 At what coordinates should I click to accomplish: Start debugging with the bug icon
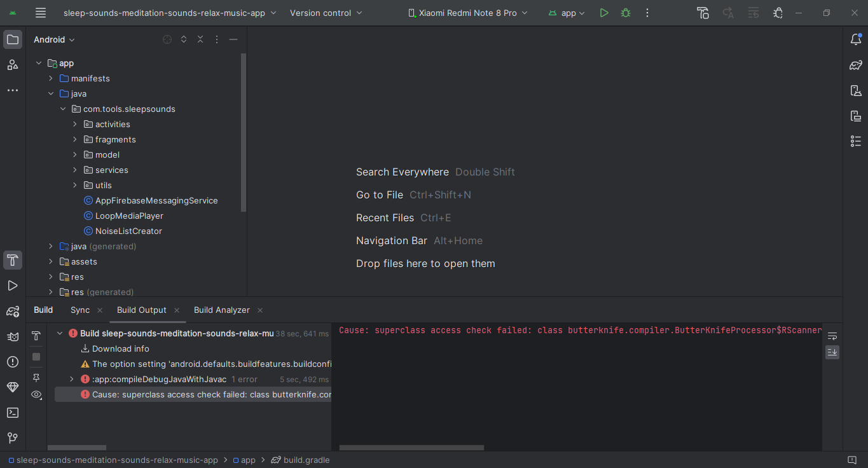[626, 13]
